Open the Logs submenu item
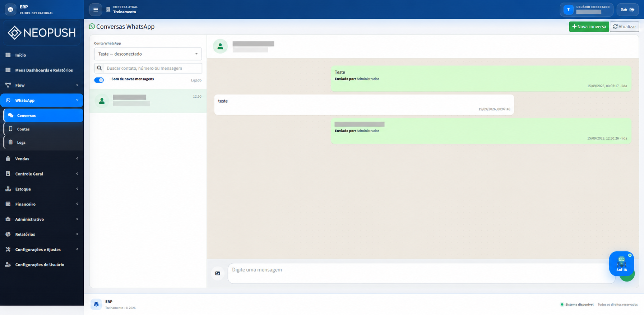644x315 pixels. (43, 142)
